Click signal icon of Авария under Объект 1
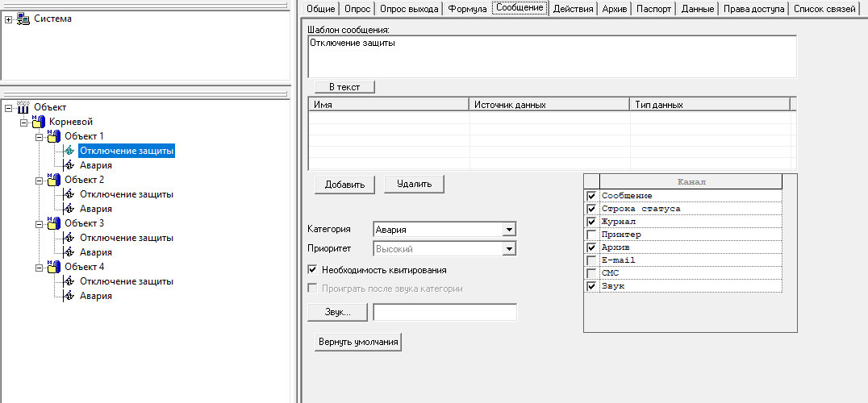Image resolution: width=868 pixels, height=403 pixels. tap(69, 165)
